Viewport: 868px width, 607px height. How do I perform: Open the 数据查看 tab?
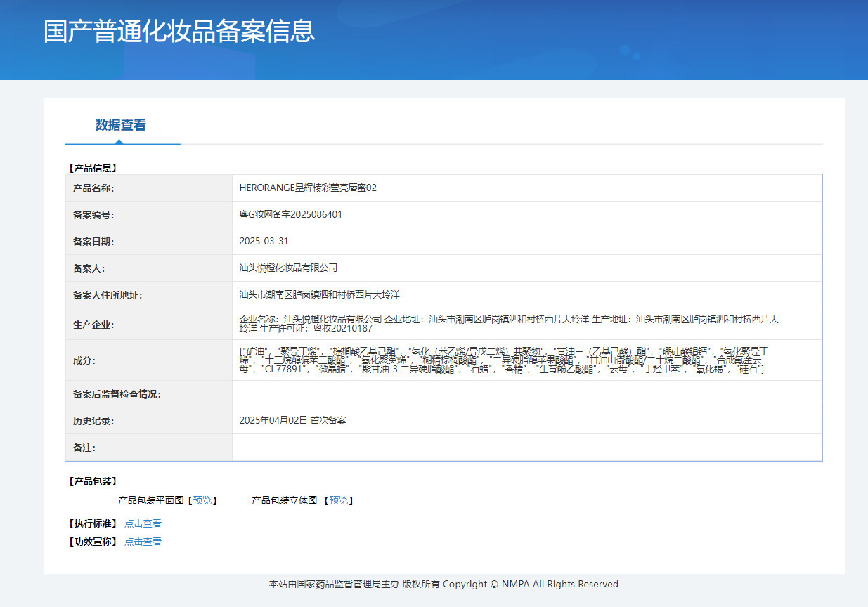(x=121, y=125)
